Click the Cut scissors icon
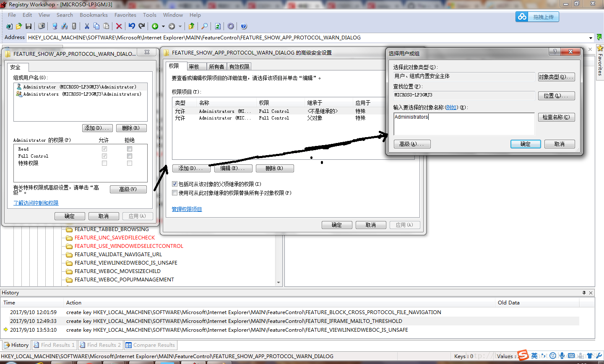604x364 pixels. tap(87, 26)
